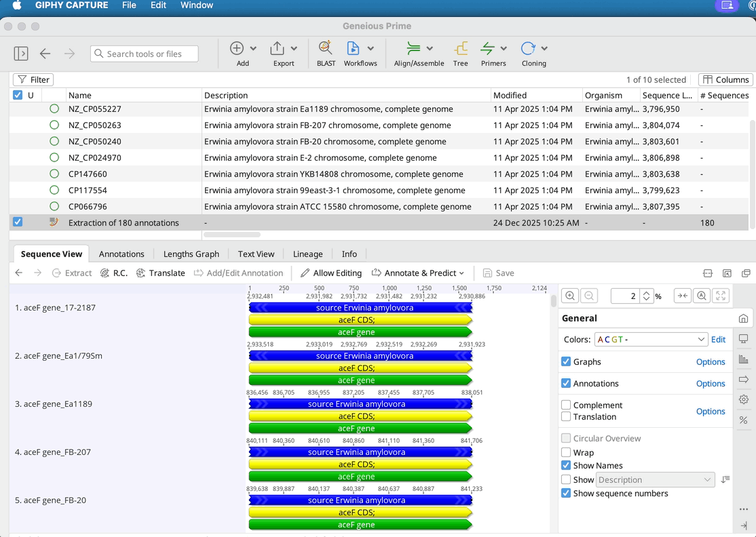Click the blue source annotation on aceF gene_17-2187
The height and width of the screenshot is (537, 756).
point(360,308)
